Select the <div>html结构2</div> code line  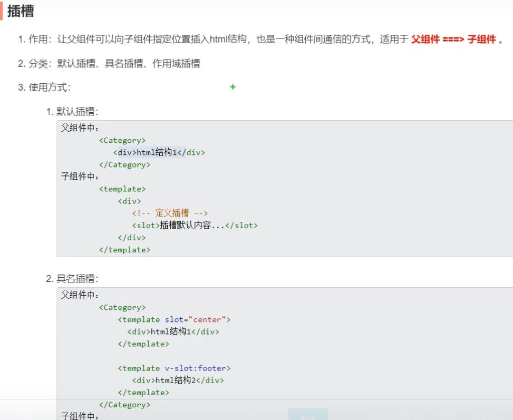click(178, 380)
